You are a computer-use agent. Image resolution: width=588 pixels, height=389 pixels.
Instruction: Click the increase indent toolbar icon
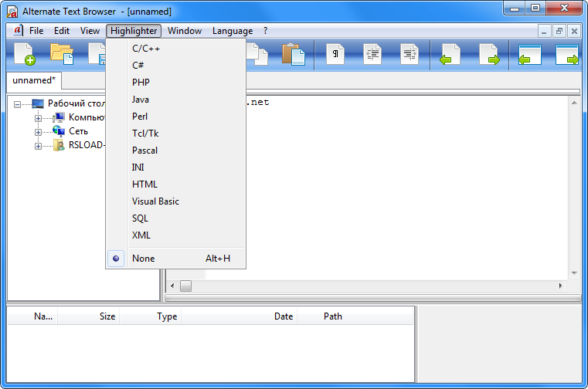(x=410, y=54)
